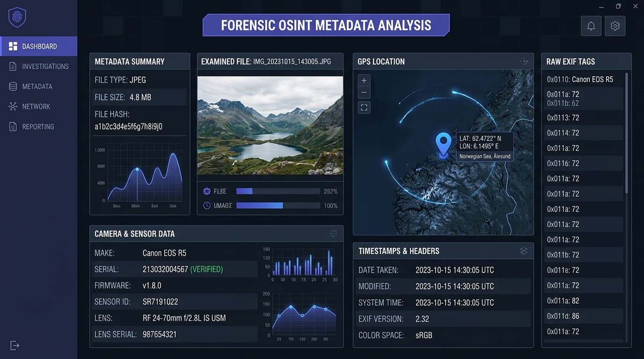Select the 0x011d: 86 tag row
Screen dimensions: 644x359
click(x=583, y=316)
